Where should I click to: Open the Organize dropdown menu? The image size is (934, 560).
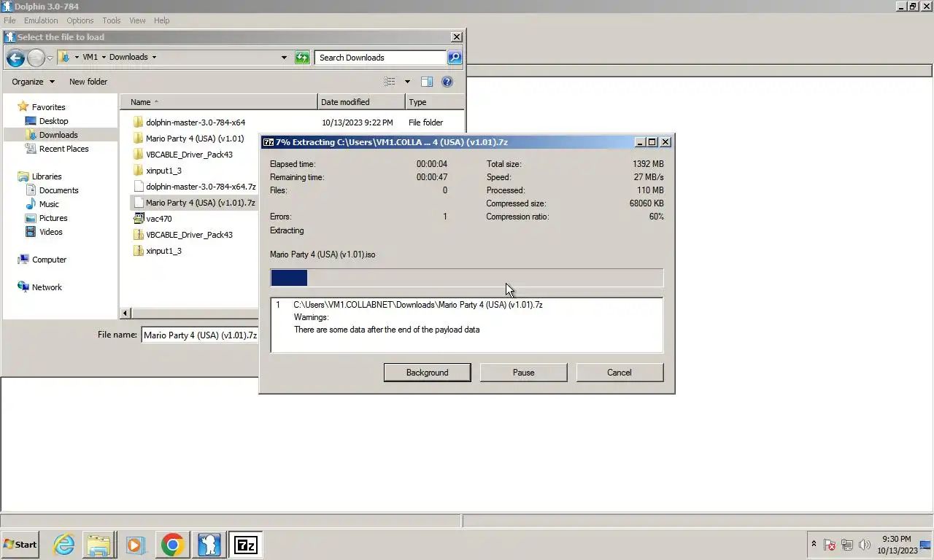point(33,82)
